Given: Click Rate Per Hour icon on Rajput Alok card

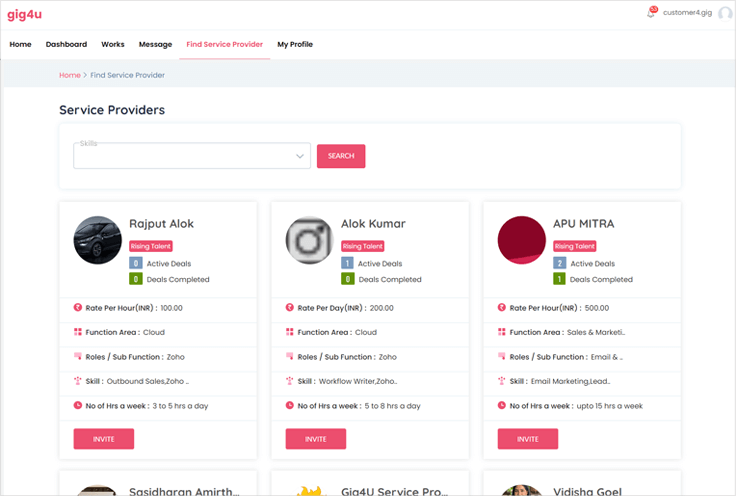Looking at the screenshot, I should [78, 308].
